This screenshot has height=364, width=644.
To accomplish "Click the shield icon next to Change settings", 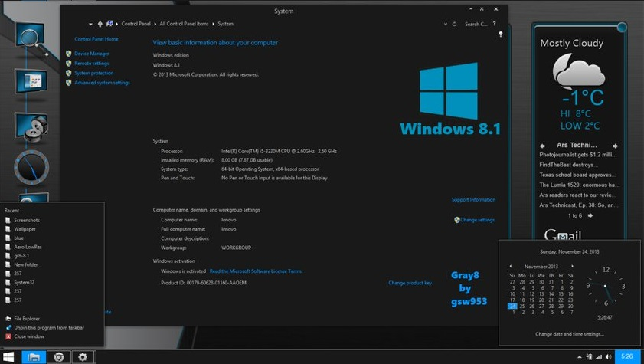I will pyautogui.click(x=456, y=220).
